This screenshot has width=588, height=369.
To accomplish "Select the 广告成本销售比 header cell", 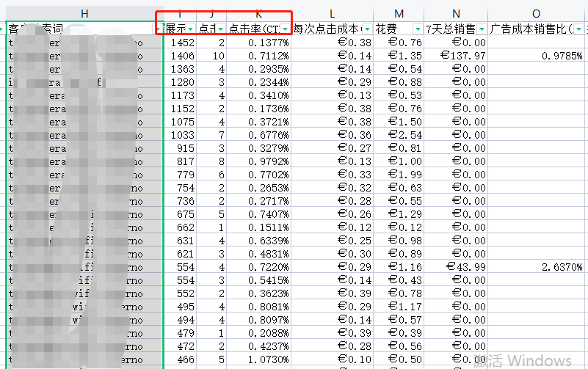I will 537,29.
